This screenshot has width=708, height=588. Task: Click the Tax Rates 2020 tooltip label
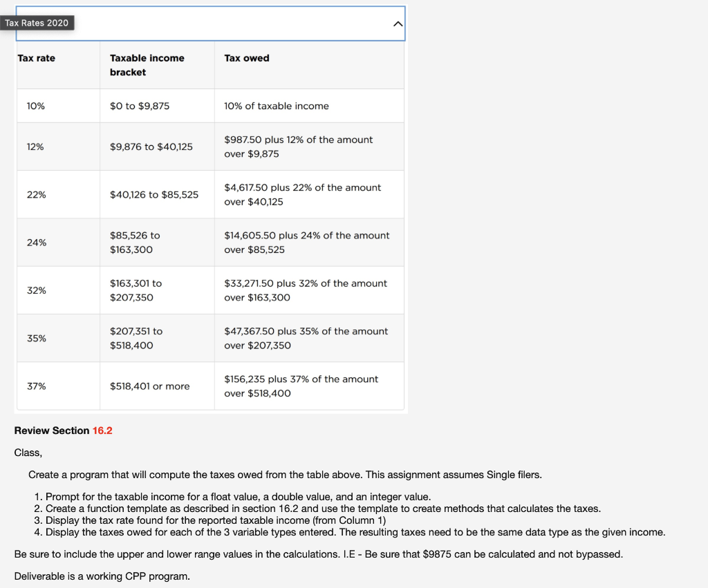click(x=37, y=23)
